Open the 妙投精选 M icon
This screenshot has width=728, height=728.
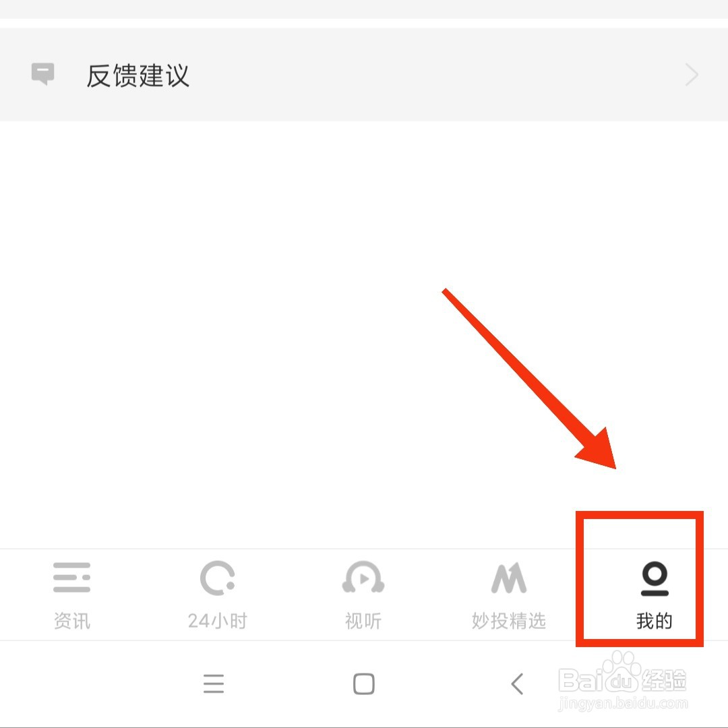tap(509, 578)
